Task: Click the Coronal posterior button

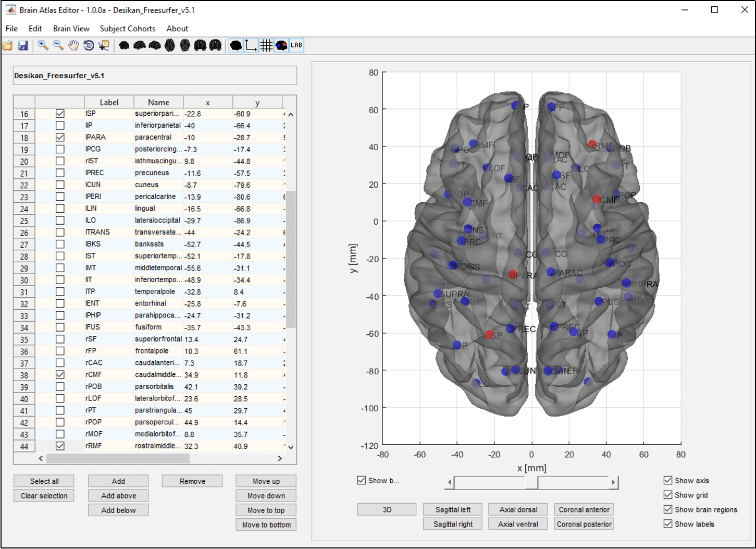Action: click(584, 524)
